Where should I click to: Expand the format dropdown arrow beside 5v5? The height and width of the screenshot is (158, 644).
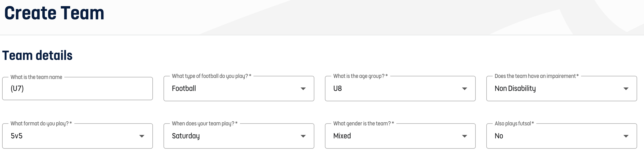click(142, 136)
